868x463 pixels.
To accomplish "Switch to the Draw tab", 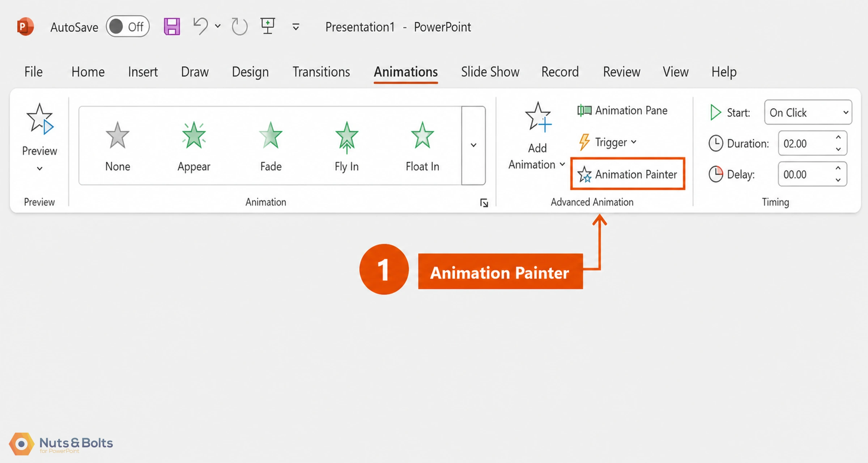I will (x=195, y=72).
